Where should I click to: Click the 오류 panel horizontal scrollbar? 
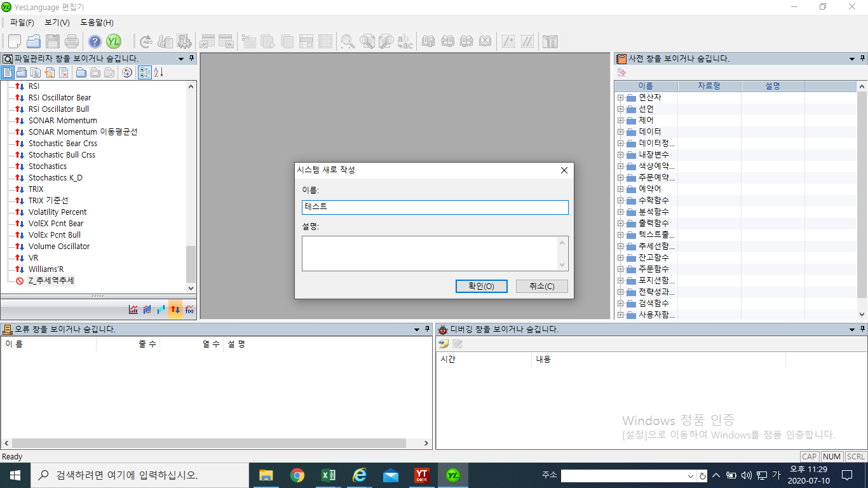[208, 443]
